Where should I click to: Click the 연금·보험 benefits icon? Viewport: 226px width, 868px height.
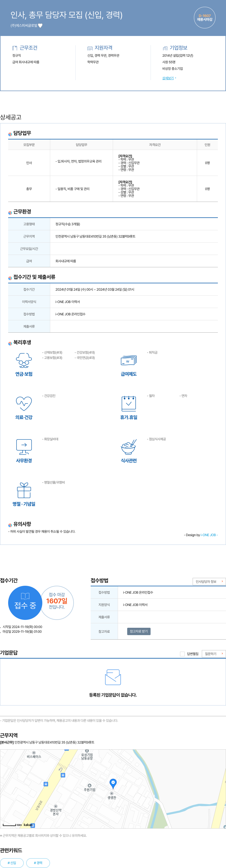tap(24, 360)
